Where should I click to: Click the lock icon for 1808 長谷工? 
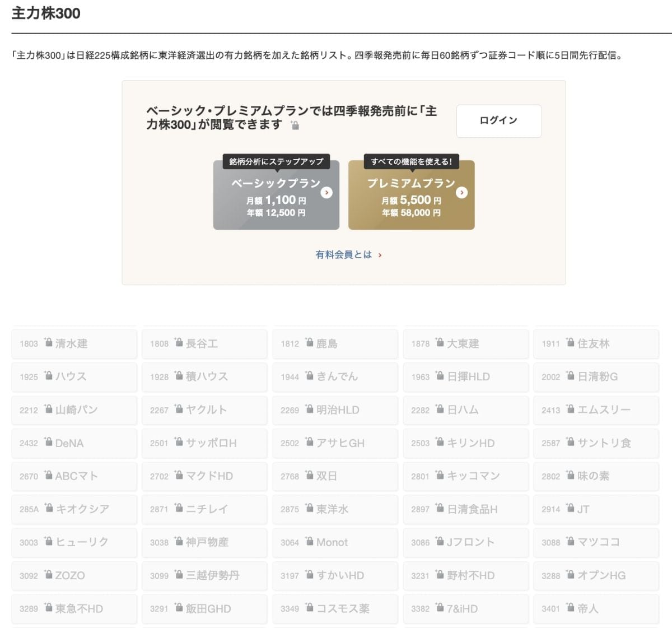pos(179,342)
